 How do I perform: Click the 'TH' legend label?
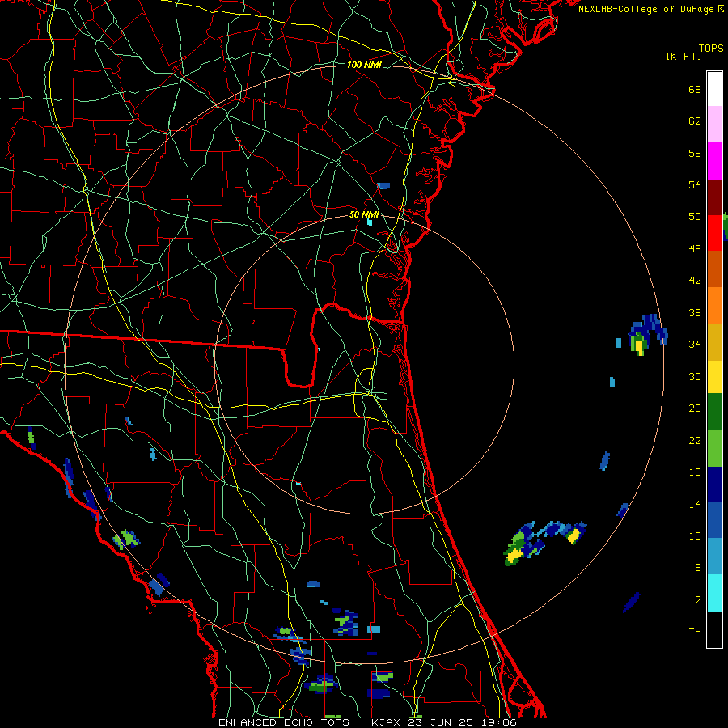pyautogui.click(x=695, y=631)
